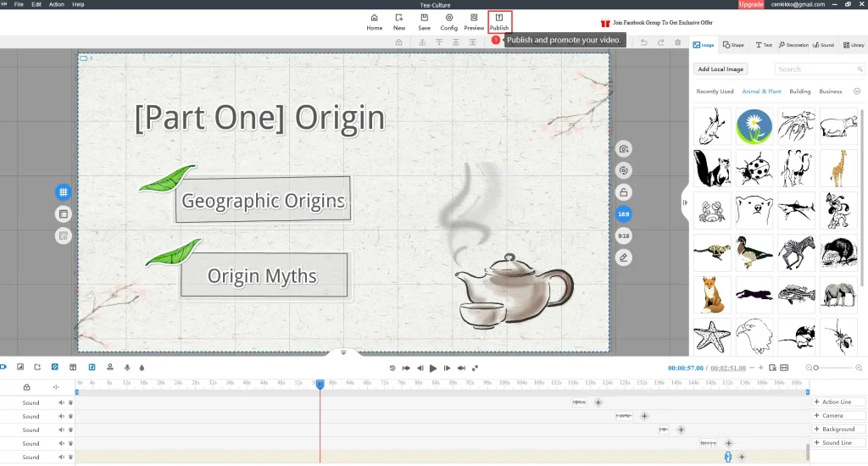The height and width of the screenshot is (466, 868).
Task: Click the trash icon in the top toolbar
Action: (677, 42)
